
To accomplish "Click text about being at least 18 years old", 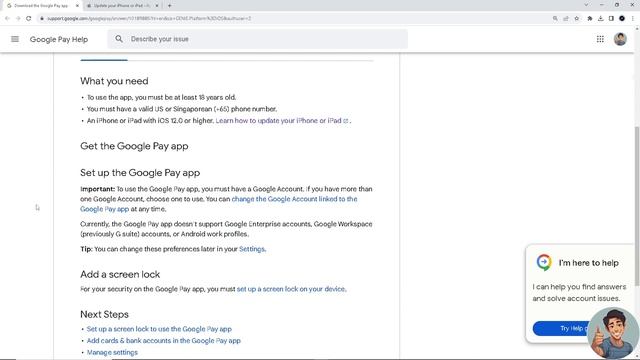I will coord(162,98).
